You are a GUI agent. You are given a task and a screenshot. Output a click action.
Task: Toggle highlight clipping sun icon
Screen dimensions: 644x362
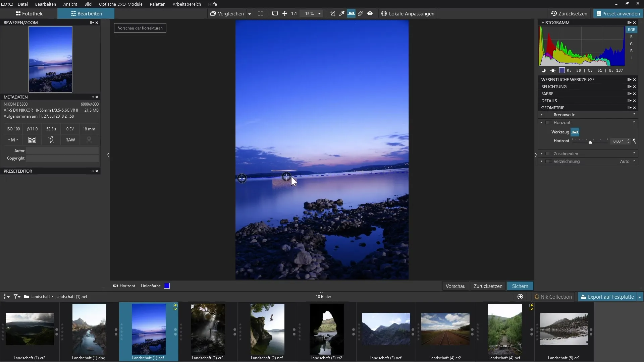tap(553, 70)
